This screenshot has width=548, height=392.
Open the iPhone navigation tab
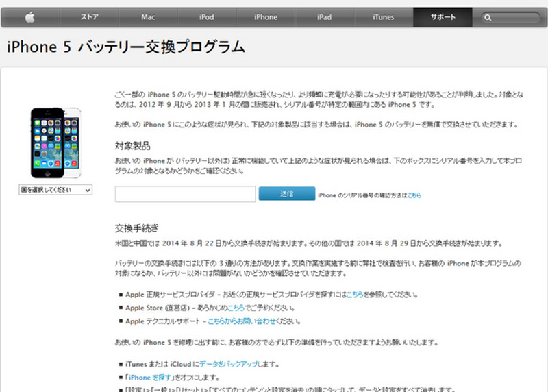tap(266, 16)
